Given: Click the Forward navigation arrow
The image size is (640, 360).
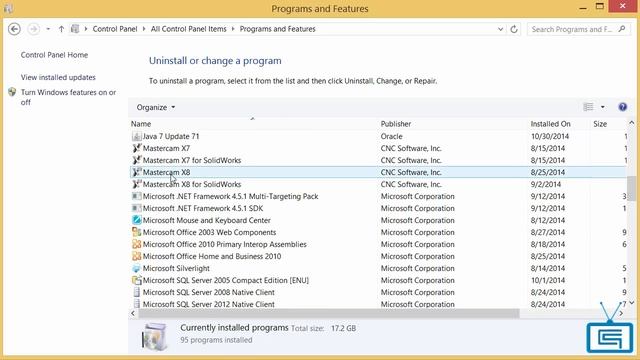Looking at the screenshot, I should [x=33, y=29].
